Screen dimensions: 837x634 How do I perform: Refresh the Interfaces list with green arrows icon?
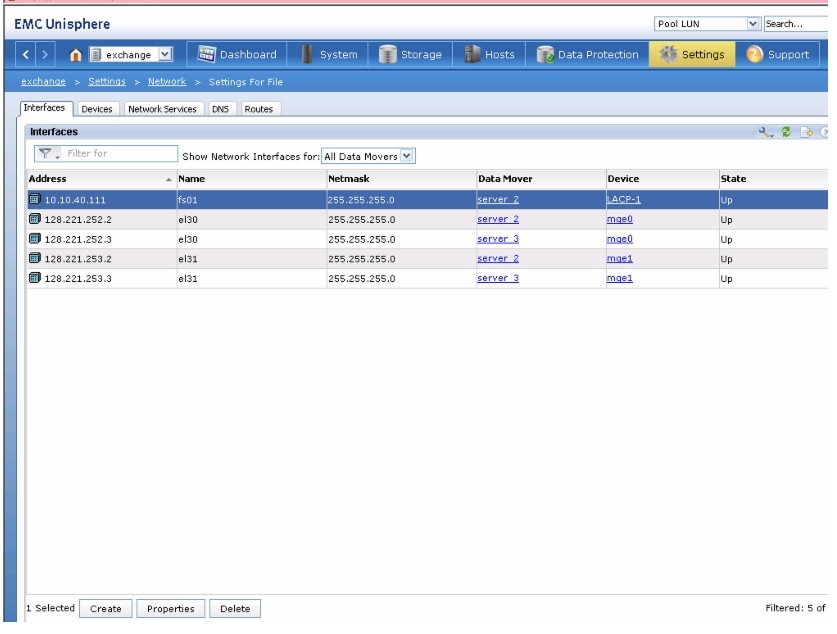786,131
